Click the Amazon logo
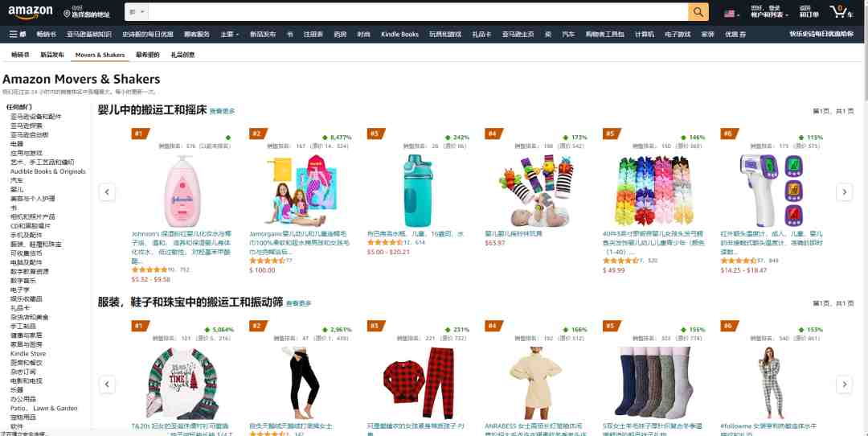This screenshot has height=436, width=868. (31, 11)
